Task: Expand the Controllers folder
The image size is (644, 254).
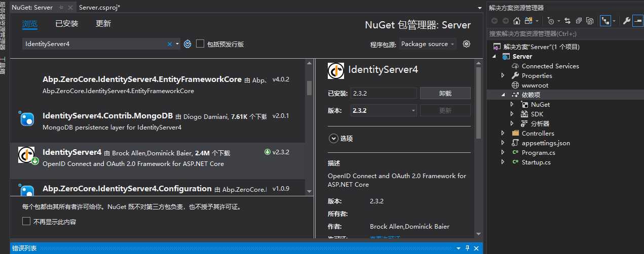Action: [503, 133]
